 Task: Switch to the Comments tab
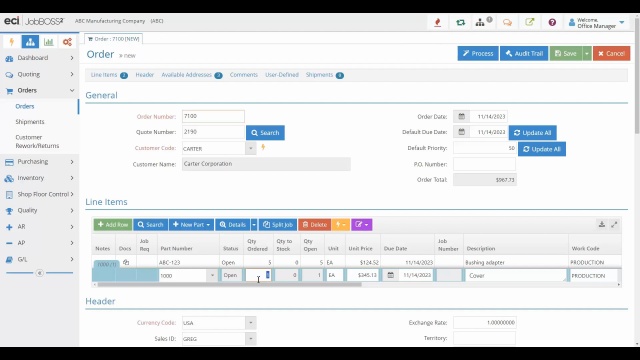click(x=244, y=75)
